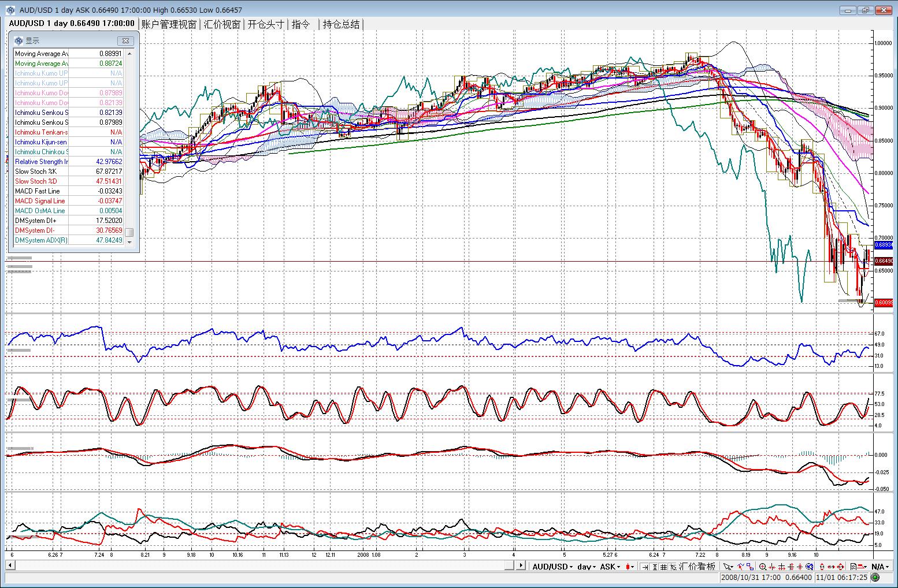Screen dimensions: 898x588
Task: Click the 0.66490 current price label on axis
Action: (x=884, y=261)
